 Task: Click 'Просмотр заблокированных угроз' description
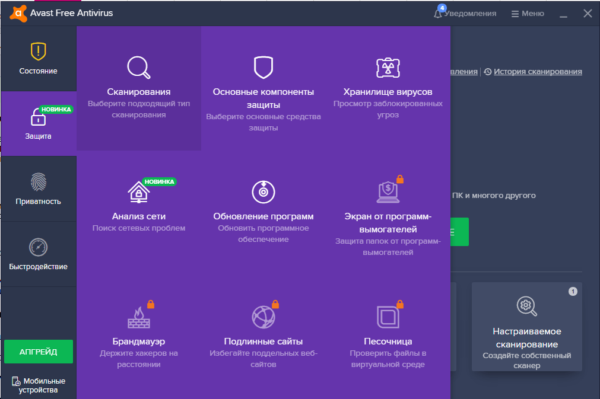388,109
